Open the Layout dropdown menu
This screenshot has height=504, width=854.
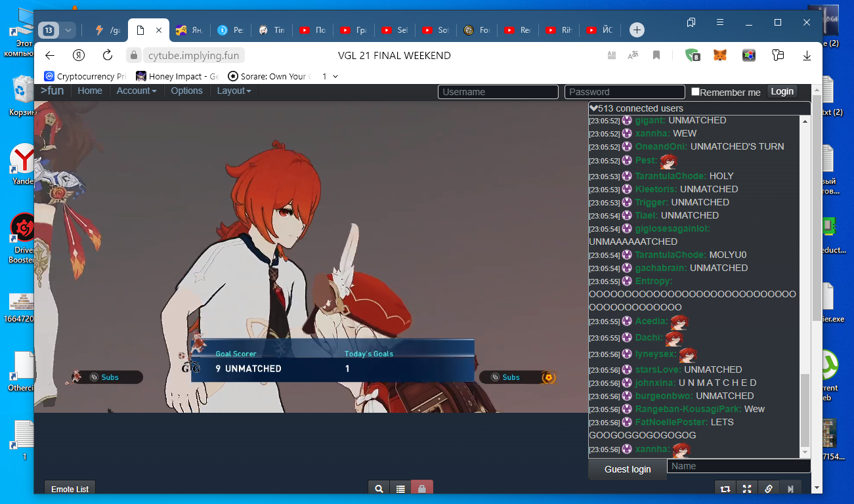[234, 91]
